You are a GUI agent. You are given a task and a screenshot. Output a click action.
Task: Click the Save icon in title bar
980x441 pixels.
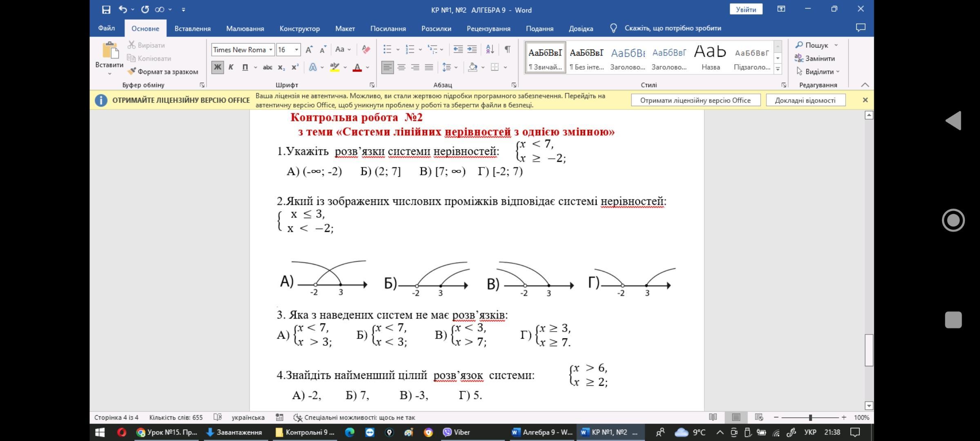(106, 9)
